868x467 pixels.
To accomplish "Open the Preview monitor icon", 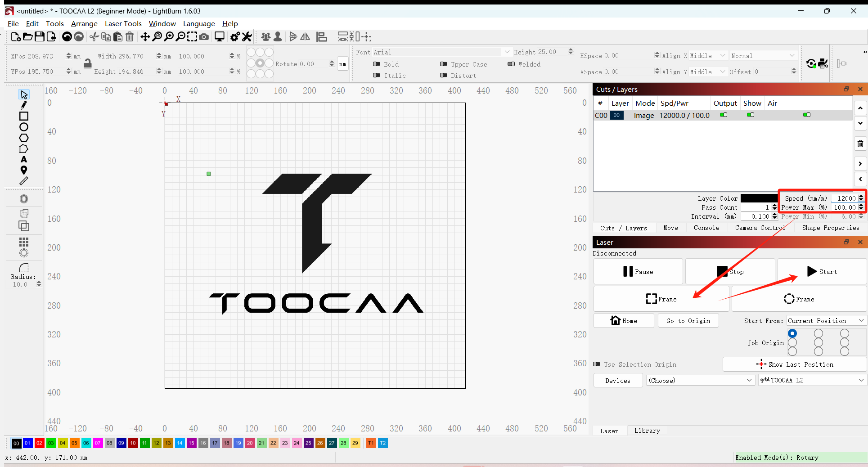I will [220, 37].
